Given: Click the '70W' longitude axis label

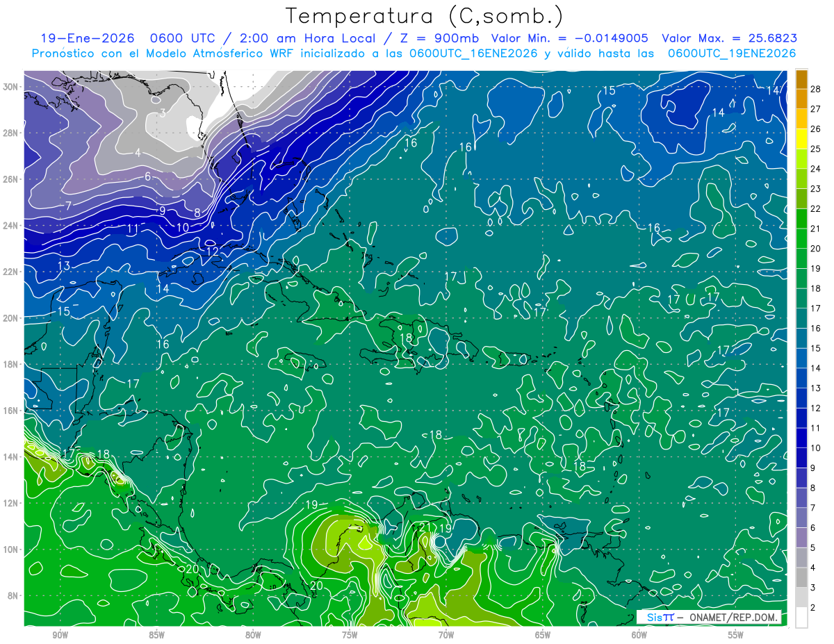Looking at the screenshot, I should pos(446,635).
